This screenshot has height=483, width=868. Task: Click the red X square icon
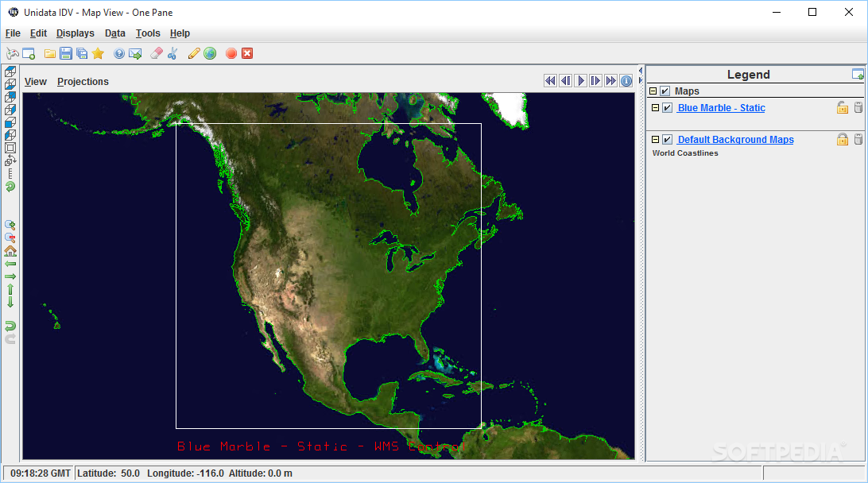click(x=247, y=54)
